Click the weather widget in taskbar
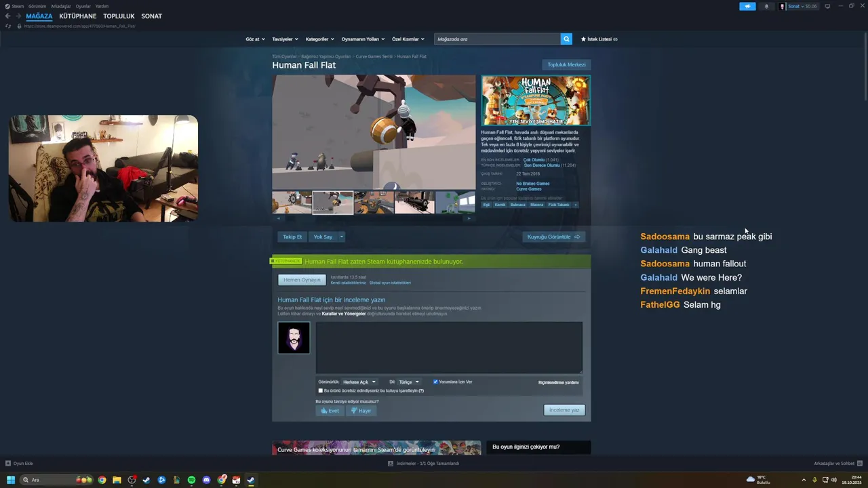The image size is (868, 488). pyautogui.click(x=759, y=480)
